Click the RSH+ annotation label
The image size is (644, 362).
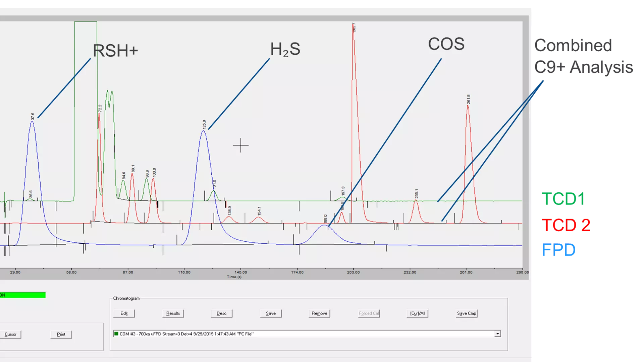pyautogui.click(x=116, y=50)
